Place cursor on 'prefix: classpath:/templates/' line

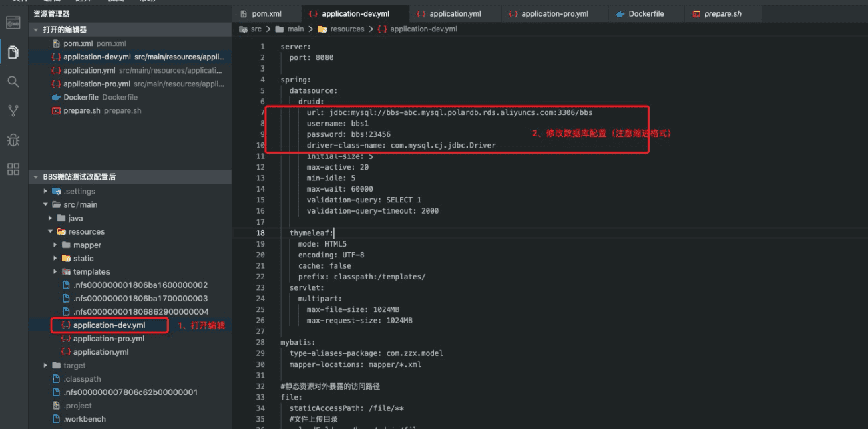click(x=362, y=277)
